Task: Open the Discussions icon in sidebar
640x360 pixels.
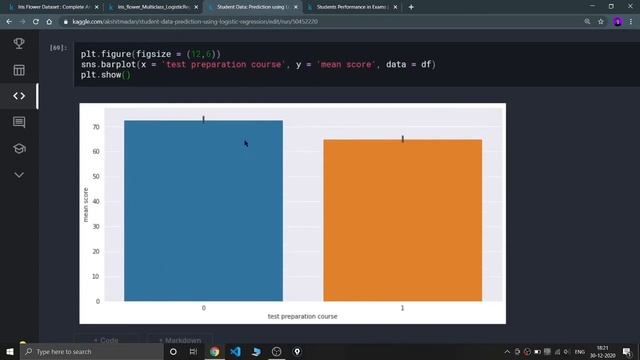Action: (19, 122)
